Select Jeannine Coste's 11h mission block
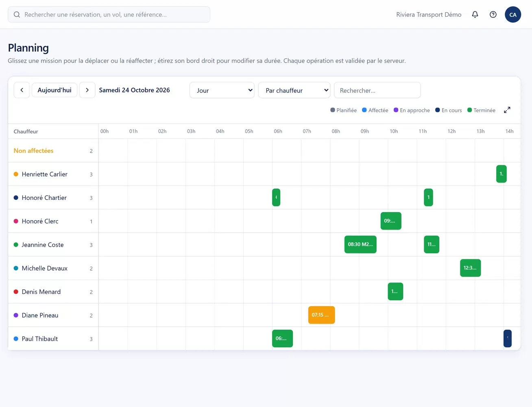Viewport: 532px width, 407px height. 432,244
